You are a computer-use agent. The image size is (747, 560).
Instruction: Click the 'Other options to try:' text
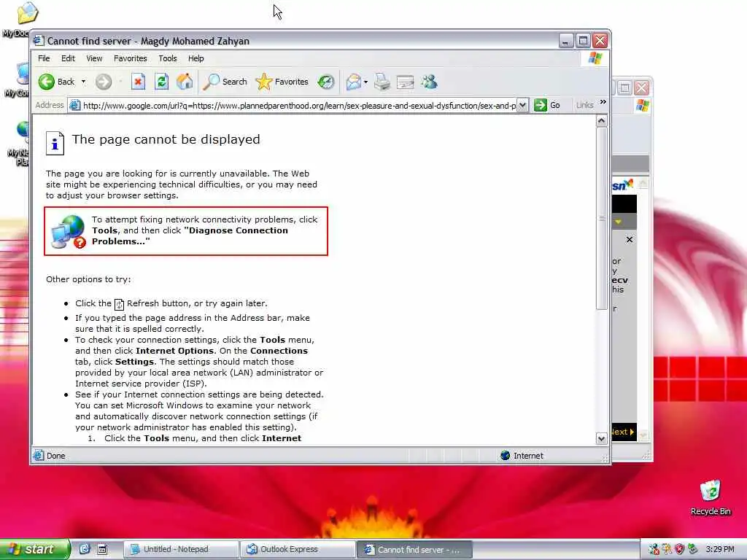pos(88,279)
